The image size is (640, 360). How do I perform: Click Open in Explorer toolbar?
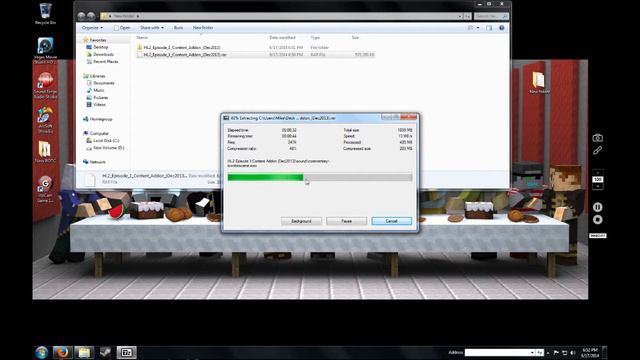click(122, 28)
